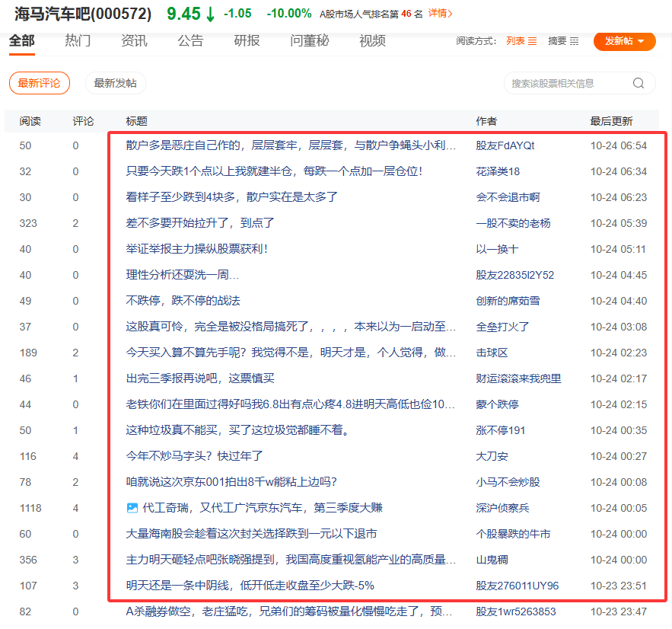Image resolution: width=672 pixels, height=629 pixels.
Task: Open post 理性分析还要洗一周
Action: (x=183, y=275)
